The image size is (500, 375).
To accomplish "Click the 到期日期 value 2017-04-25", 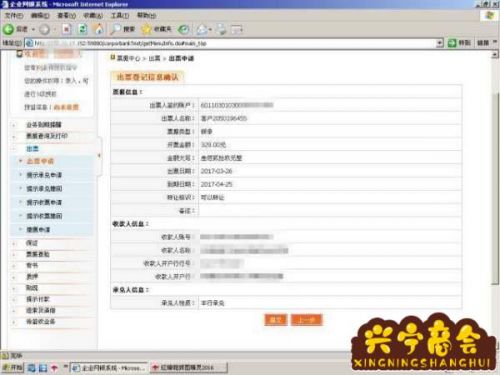I will [216, 184].
